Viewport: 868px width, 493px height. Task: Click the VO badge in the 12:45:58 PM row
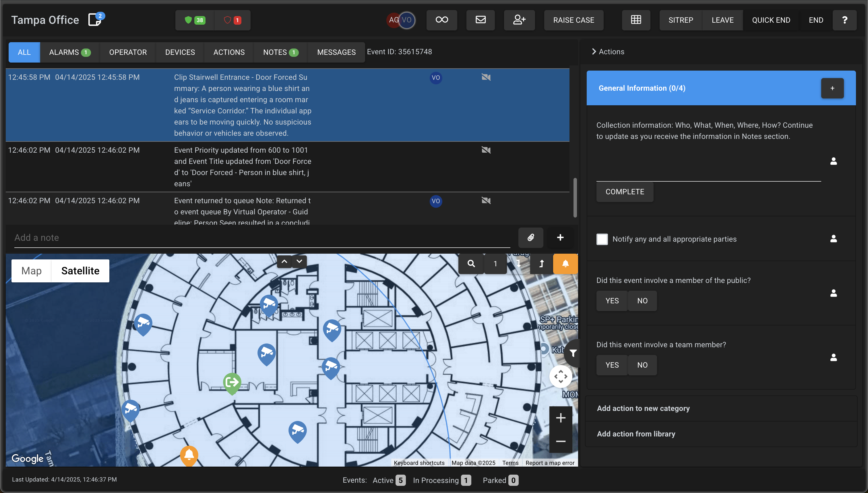tap(435, 77)
